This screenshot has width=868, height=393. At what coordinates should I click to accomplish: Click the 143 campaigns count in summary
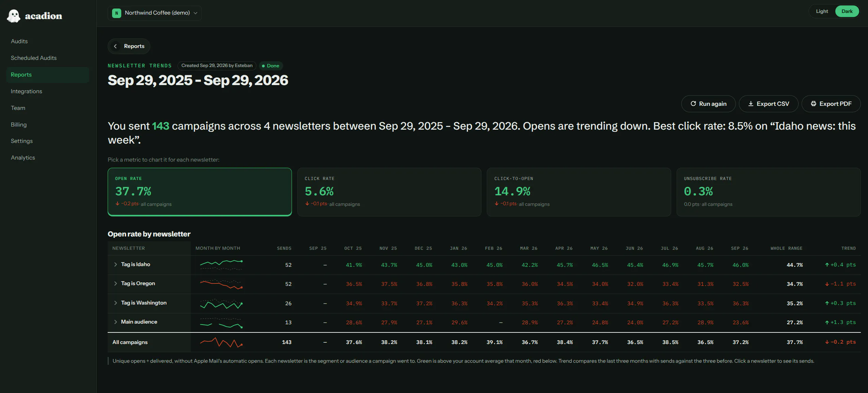(x=160, y=126)
